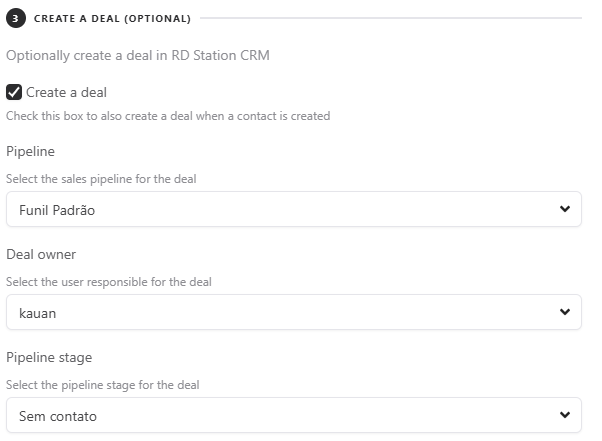Open the Pipeline stage dropdown showing Sem contato
The height and width of the screenshot is (441, 602).
pyautogui.click(x=293, y=415)
